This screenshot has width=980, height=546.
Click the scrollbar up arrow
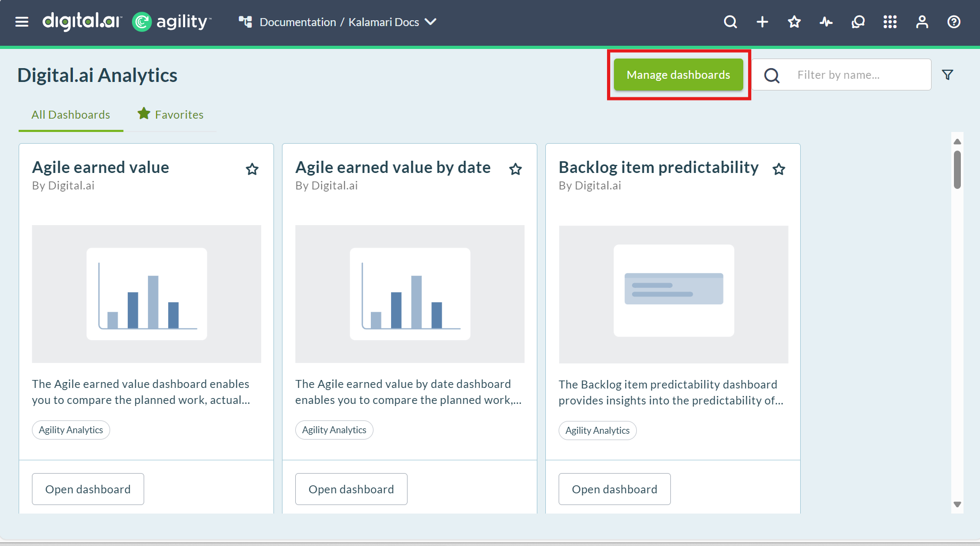(x=957, y=142)
